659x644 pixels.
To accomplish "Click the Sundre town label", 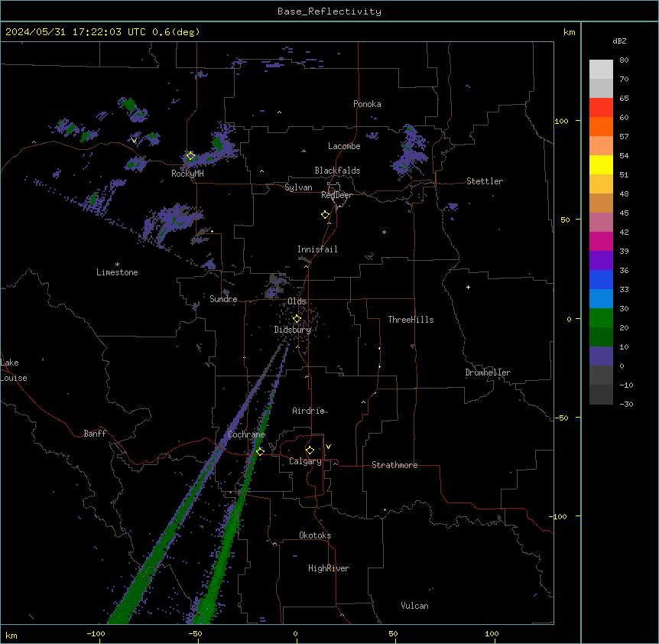I will point(223,299).
